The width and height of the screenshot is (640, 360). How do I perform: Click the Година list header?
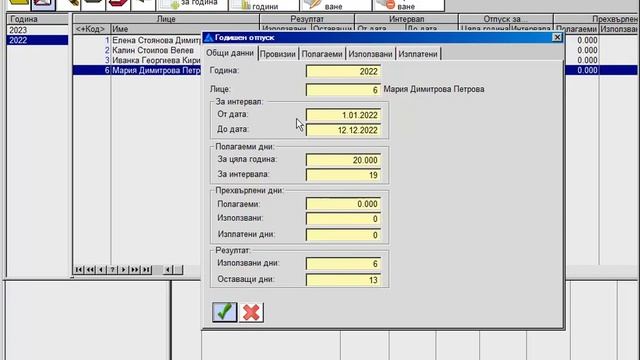38,19
